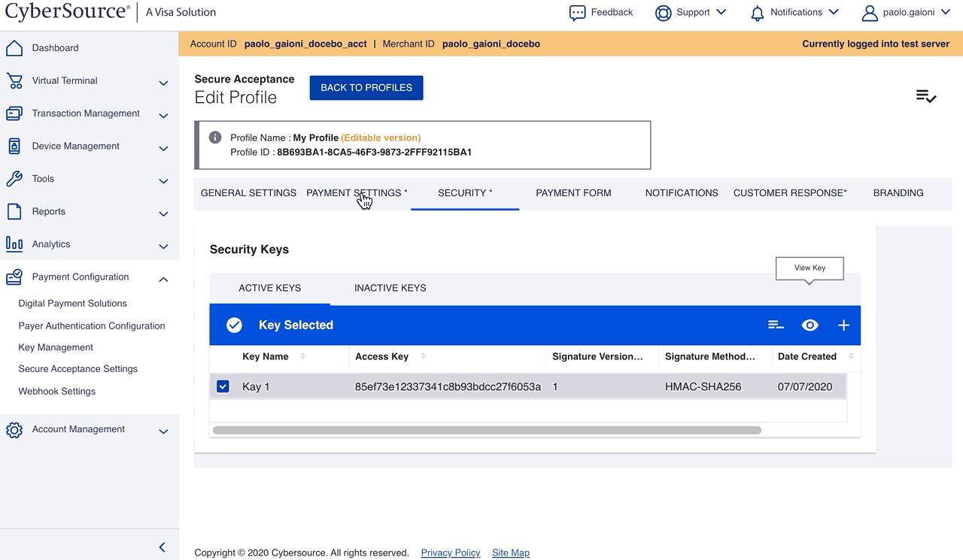The width and height of the screenshot is (963, 560).
Task: Open the Privacy Policy link
Action: point(451,552)
